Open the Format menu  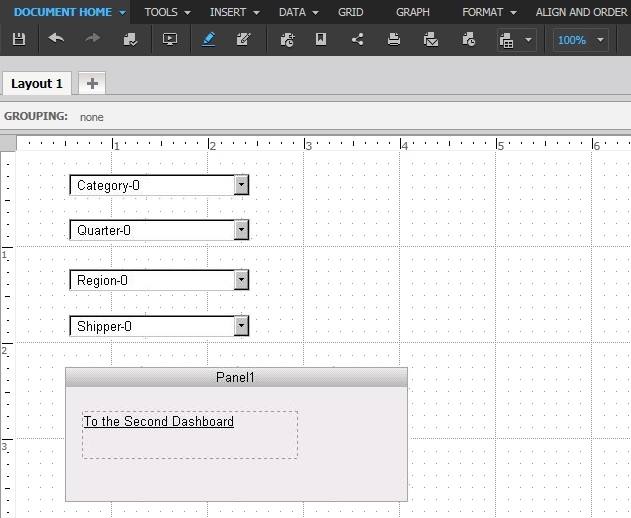click(x=489, y=12)
